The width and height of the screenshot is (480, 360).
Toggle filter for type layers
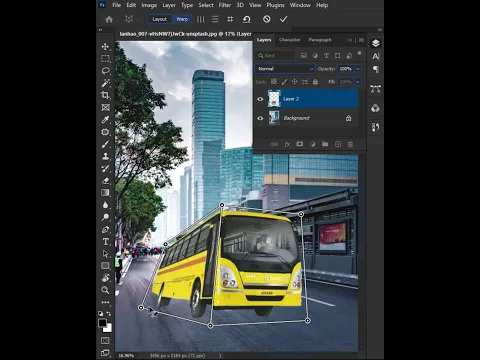[326, 56]
